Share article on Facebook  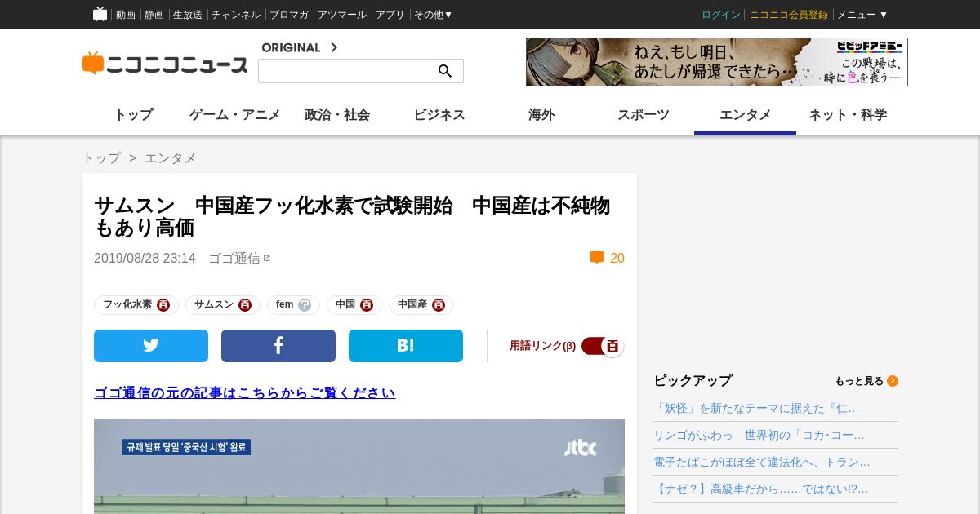pos(278,346)
